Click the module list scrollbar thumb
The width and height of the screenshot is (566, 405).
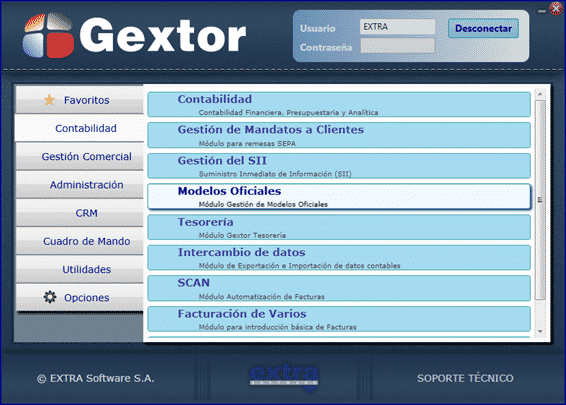(540, 200)
